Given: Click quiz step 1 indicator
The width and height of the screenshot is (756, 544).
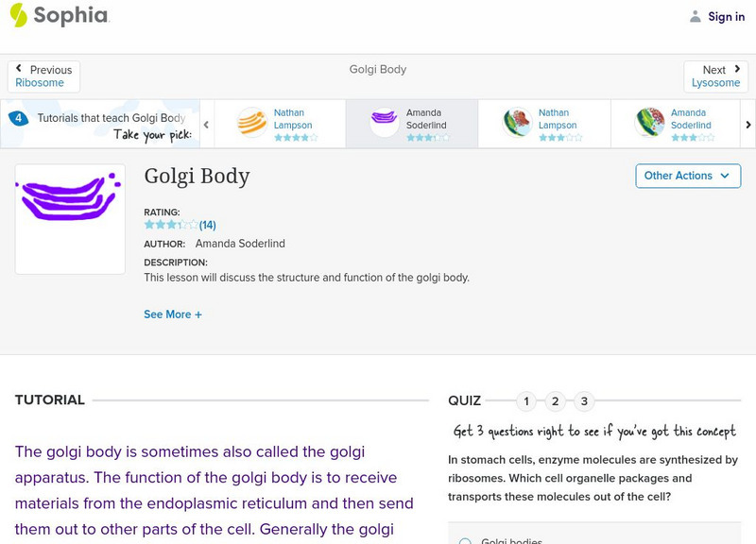Looking at the screenshot, I should [x=525, y=400].
